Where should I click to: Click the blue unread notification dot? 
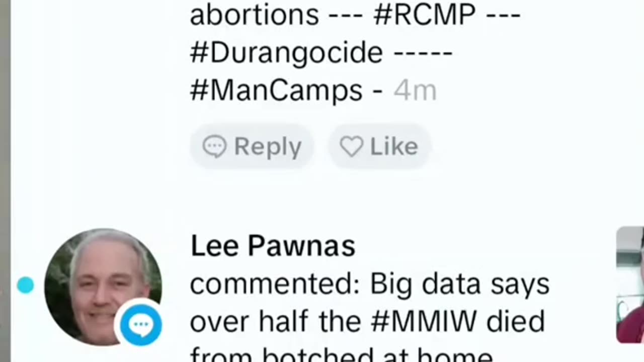25,285
